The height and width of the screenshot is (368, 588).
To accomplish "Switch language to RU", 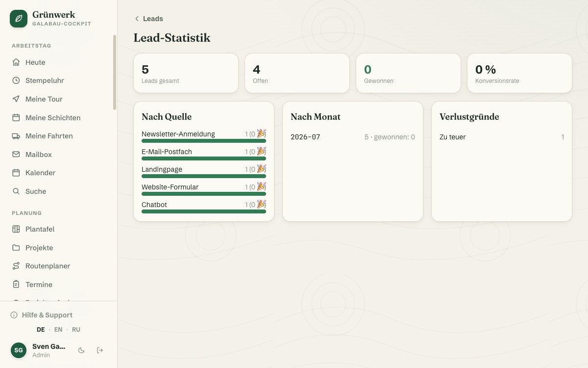I will coord(76,330).
